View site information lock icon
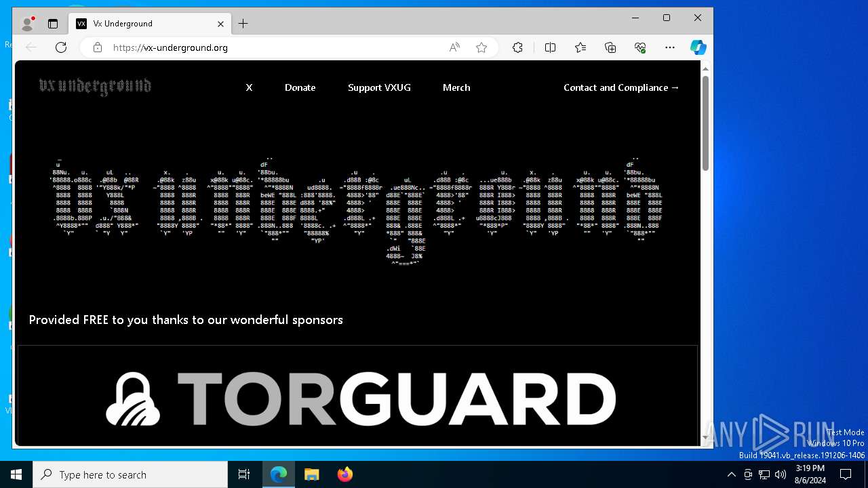The width and height of the screenshot is (868, 488). pyautogui.click(x=98, y=47)
